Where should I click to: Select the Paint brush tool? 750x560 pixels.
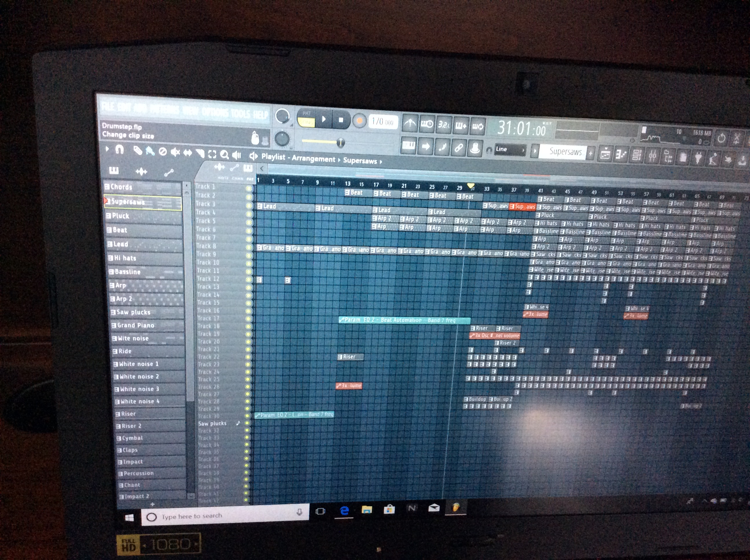[150, 151]
